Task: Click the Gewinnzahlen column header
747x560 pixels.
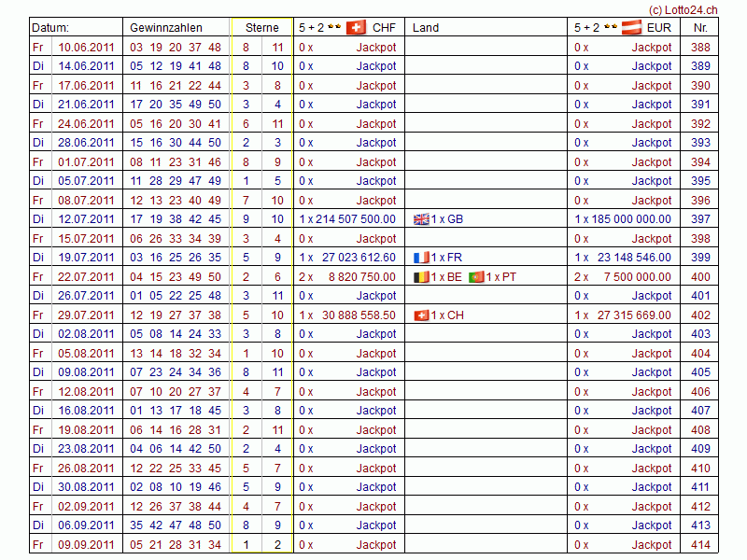Action: 165,28
